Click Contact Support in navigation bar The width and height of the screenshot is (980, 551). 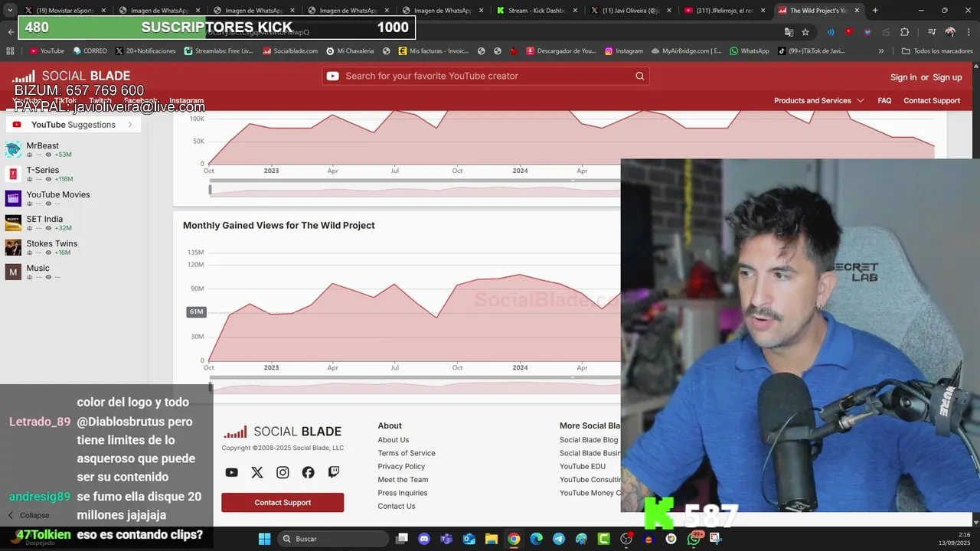click(932, 100)
